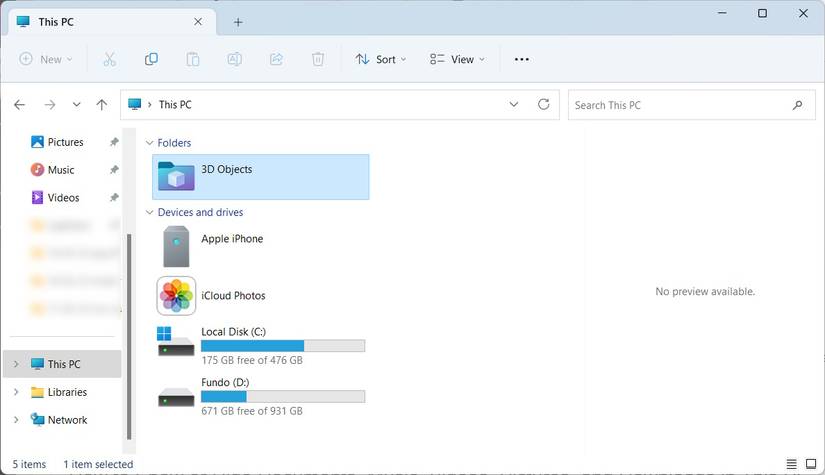Maximize the File Explorer window
The image size is (825, 475).
pyautogui.click(x=762, y=13)
